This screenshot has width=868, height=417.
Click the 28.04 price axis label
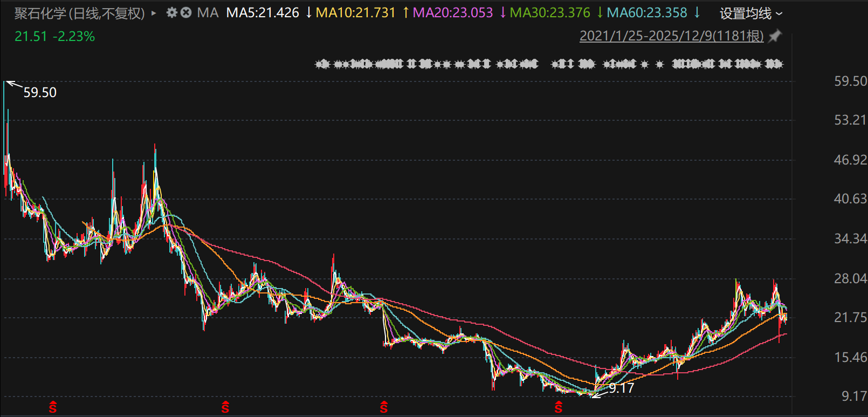[851, 278]
